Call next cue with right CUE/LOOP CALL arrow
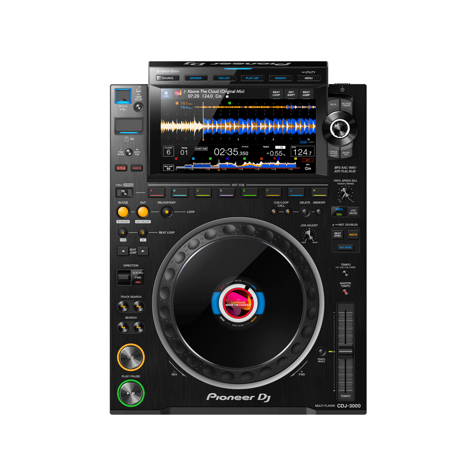This screenshot has width=476, height=476. [288, 212]
